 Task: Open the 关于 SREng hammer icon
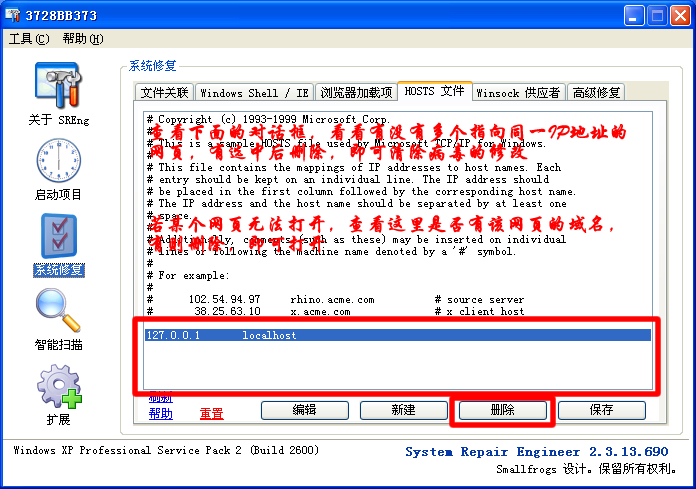(58, 85)
